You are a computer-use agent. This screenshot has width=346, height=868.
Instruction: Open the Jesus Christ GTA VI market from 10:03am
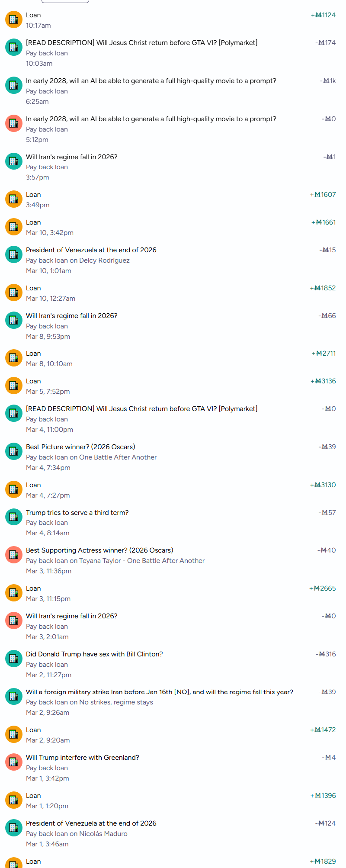[141, 43]
